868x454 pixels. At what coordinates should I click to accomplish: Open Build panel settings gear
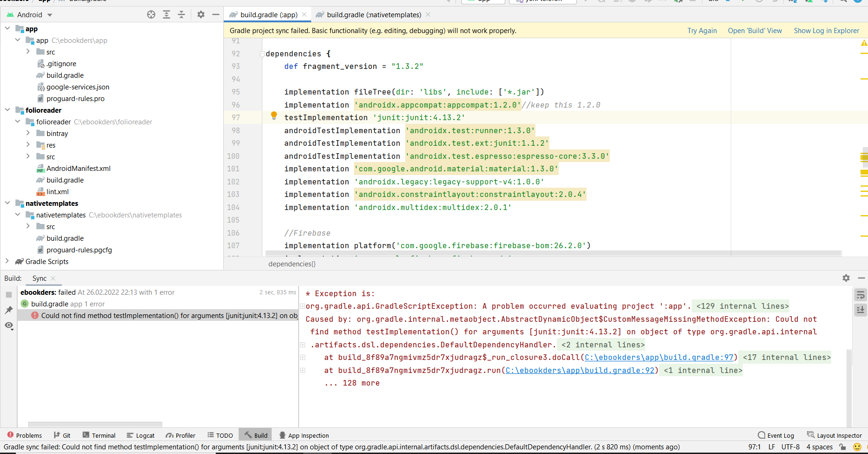[x=846, y=278]
